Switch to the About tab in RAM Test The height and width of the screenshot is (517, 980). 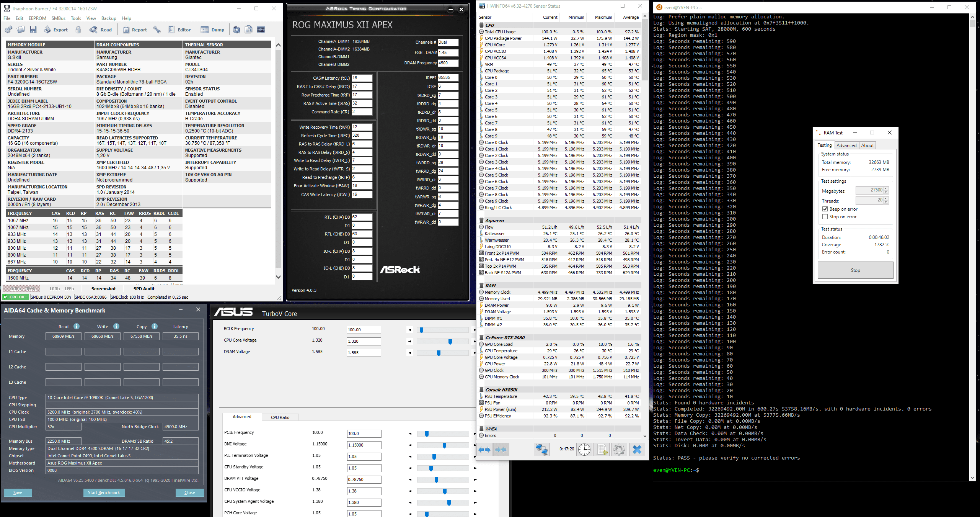[x=867, y=146]
